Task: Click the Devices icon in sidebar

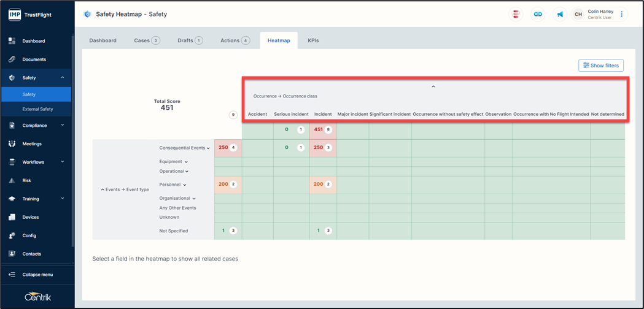Action: tap(12, 217)
